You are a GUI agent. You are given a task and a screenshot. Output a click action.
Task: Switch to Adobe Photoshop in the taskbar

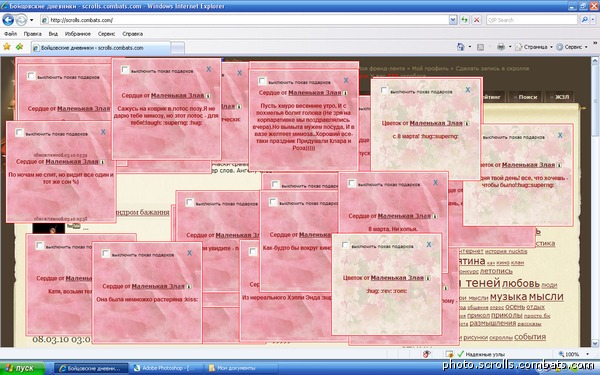point(165,368)
